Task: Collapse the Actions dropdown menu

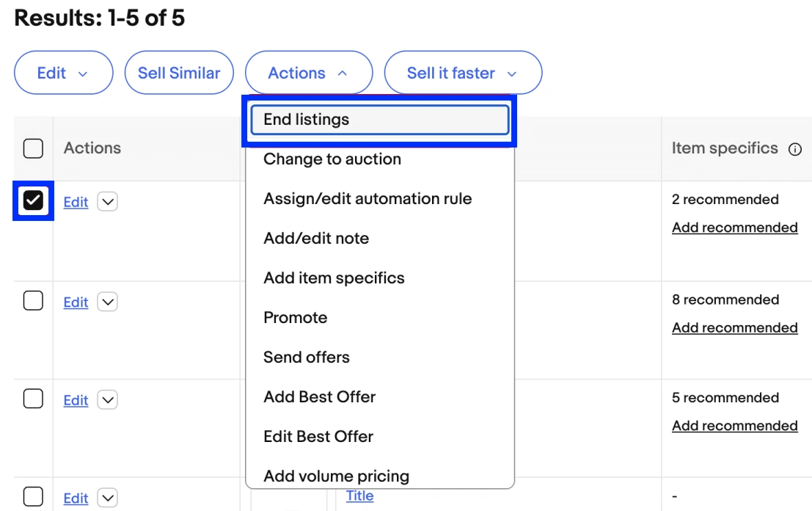Action: pyautogui.click(x=308, y=73)
